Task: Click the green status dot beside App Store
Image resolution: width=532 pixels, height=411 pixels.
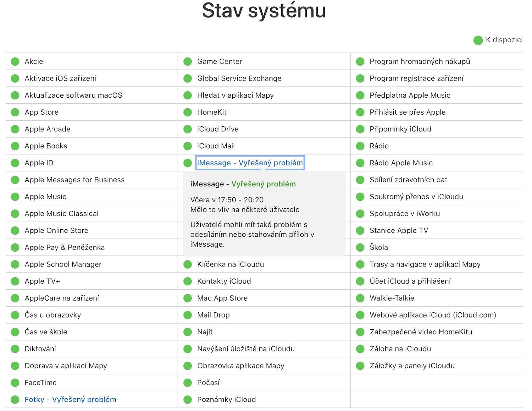Action: point(15,113)
